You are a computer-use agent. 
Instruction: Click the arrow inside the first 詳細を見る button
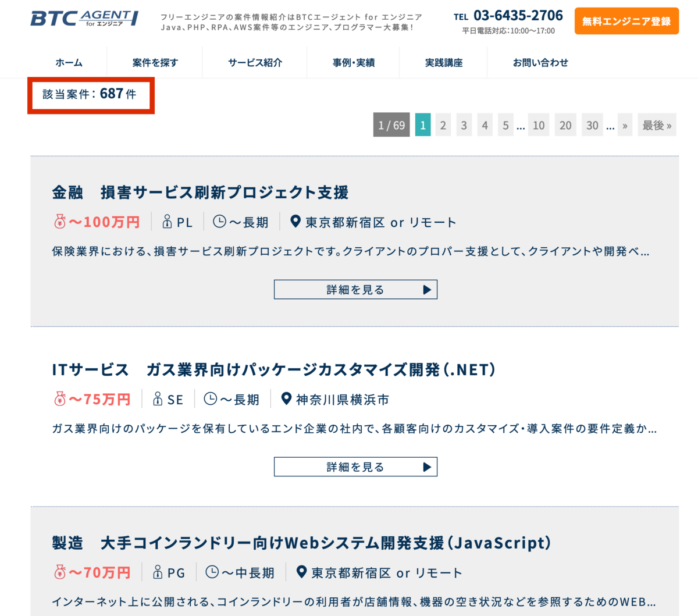tap(428, 289)
